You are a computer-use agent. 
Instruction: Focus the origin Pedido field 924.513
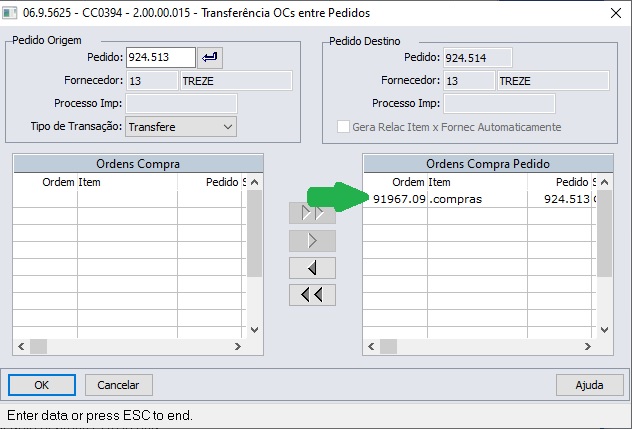click(x=161, y=57)
